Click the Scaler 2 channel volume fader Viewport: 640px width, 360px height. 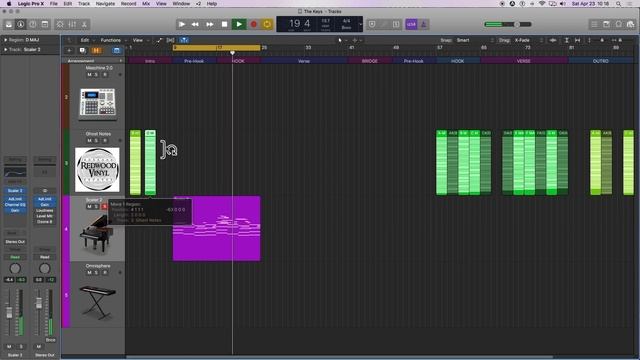tap(9, 313)
